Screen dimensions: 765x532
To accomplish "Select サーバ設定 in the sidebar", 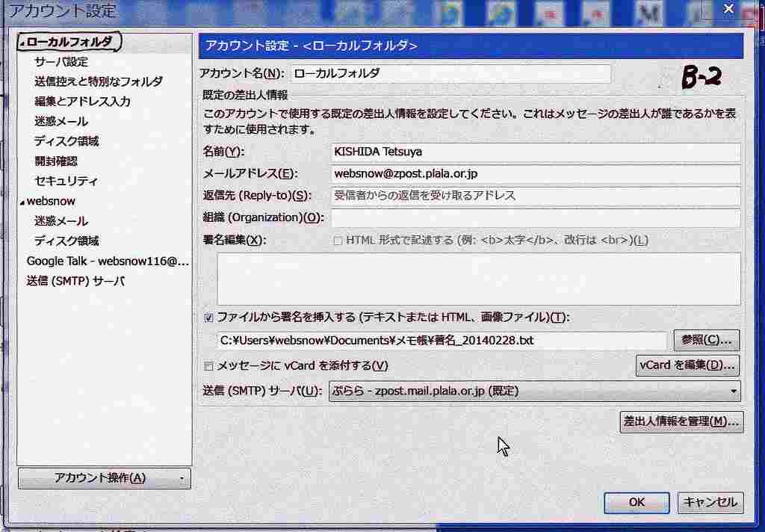I will click(61, 61).
